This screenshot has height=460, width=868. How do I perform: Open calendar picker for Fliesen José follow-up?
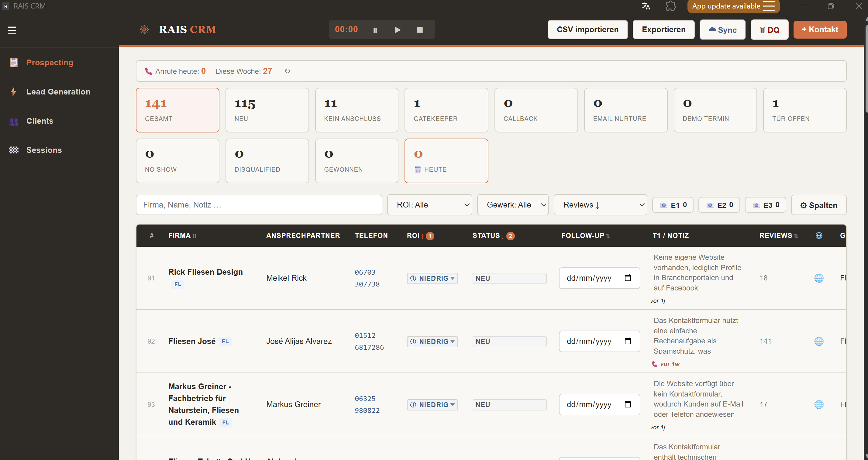tap(628, 341)
